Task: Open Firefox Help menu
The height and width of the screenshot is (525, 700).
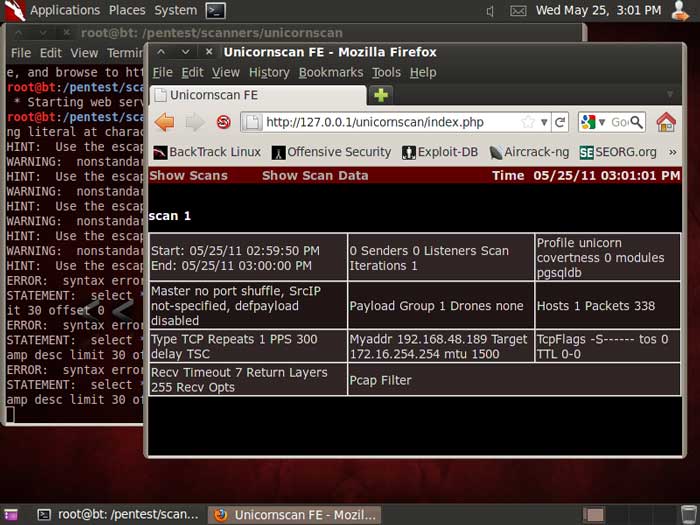Action: pos(423,72)
